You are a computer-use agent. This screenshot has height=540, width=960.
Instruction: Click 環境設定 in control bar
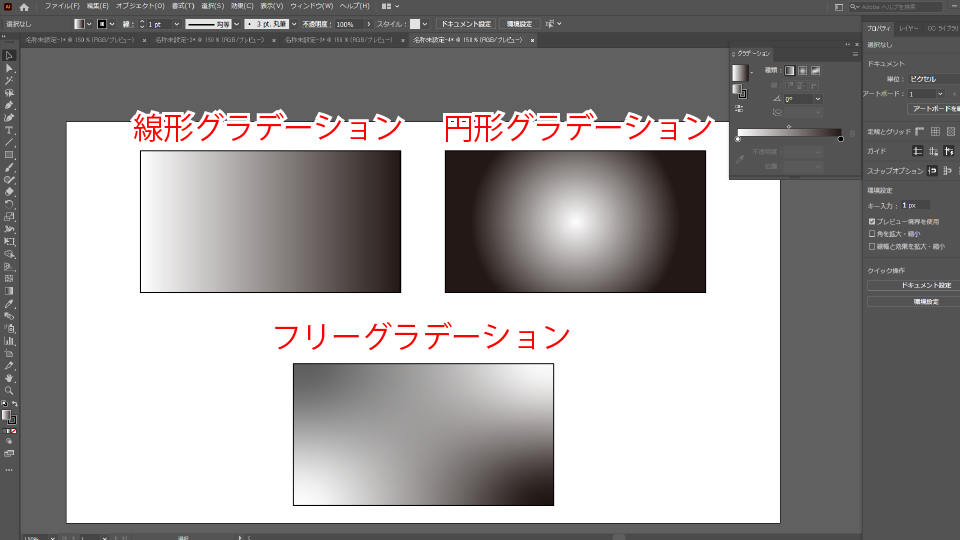pos(519,24)
